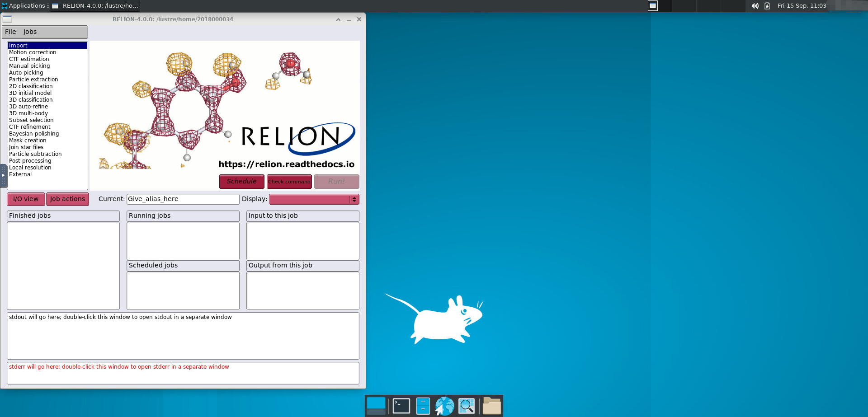The width and height of the screenshot is (868, 417).
Task: Click the power manager battery icon
Action: point(767,6)
